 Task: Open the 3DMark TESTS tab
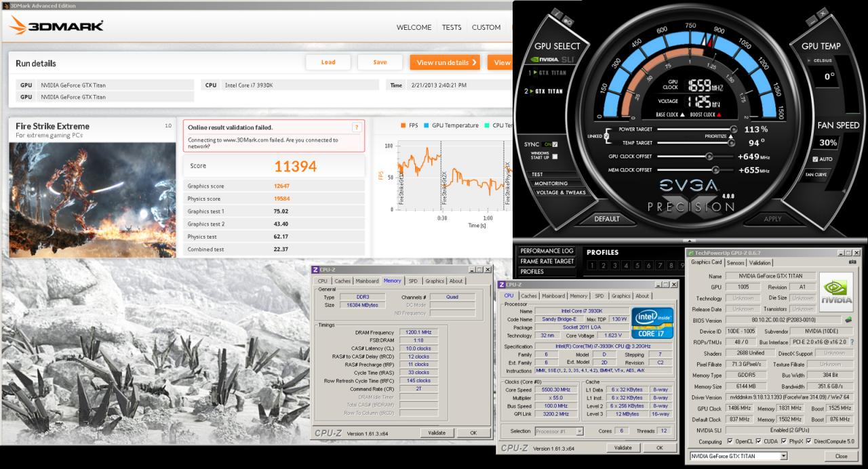tap(452, 28)
